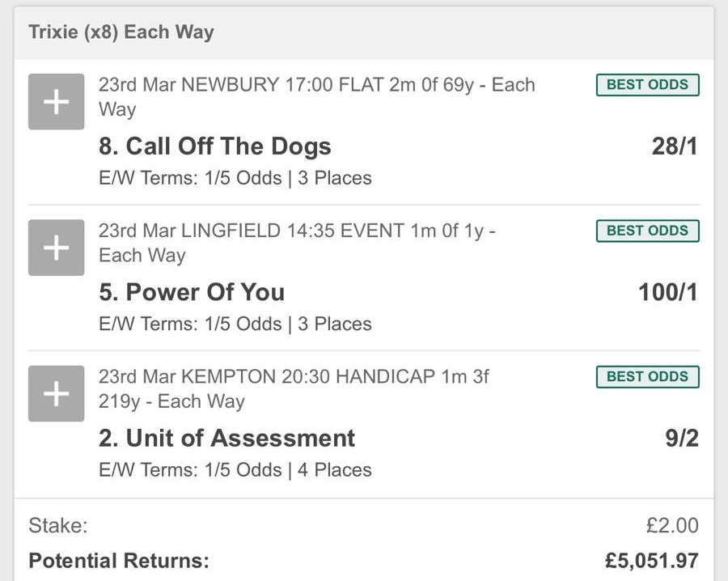Select the Trixie (x8) Each Way header
This screenshot has height=581, width=728.
click(x=121, y=32)
